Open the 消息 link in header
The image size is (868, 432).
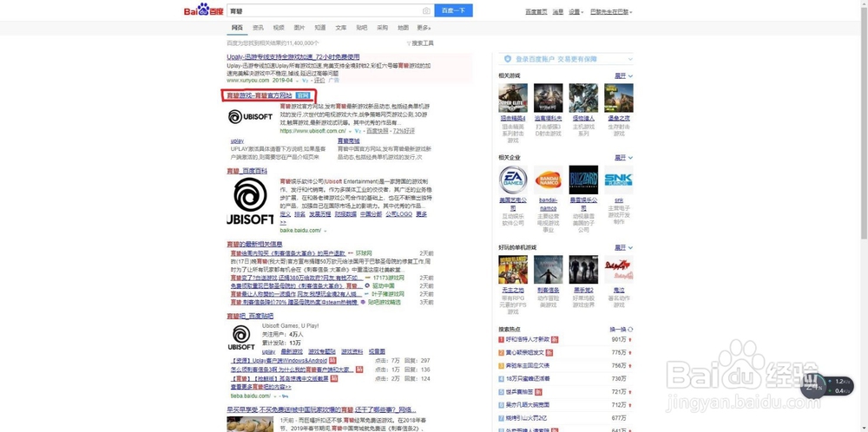coord(558,11)
